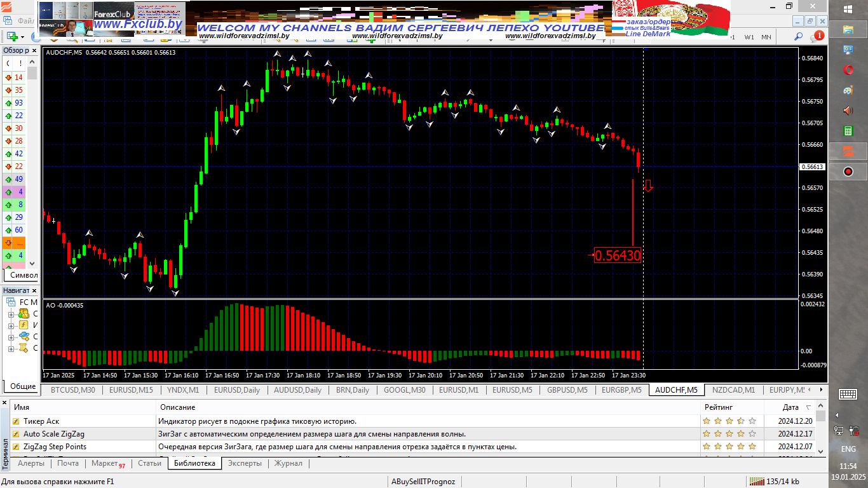Select Market Watch row with value 42
The width and height of the screenshot is (868, 488).
[14, 154]
